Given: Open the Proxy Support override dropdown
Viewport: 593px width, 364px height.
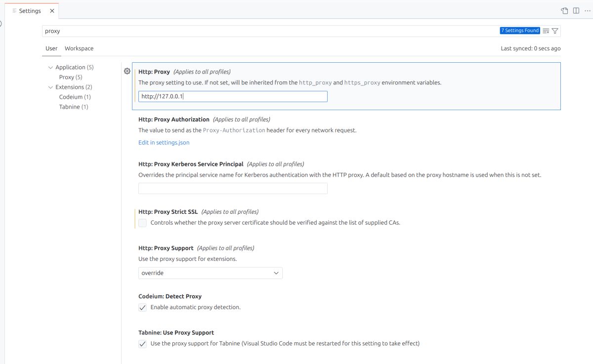Looking at the screenshot, I should (211, 273).
